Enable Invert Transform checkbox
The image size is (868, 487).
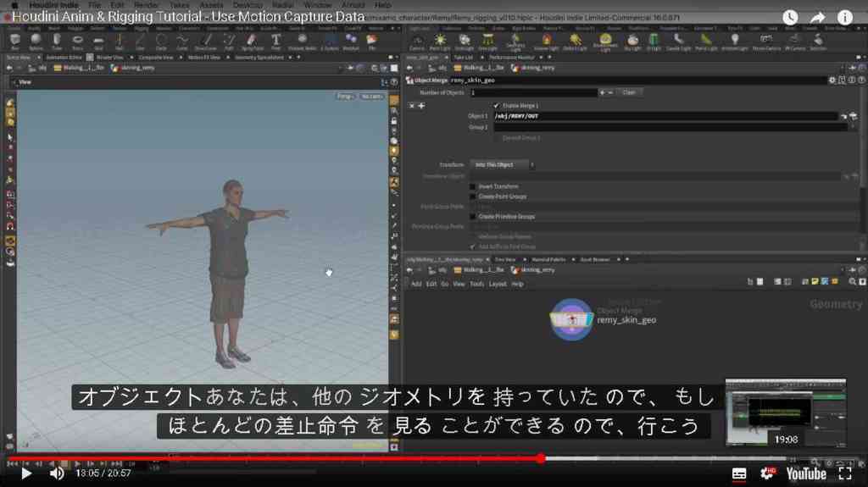472,186
